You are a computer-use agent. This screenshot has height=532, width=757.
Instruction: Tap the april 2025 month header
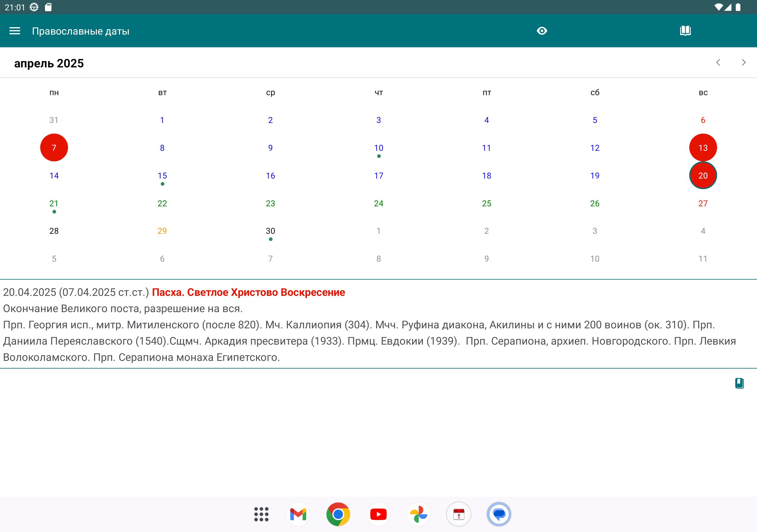[x=49, y=63]
